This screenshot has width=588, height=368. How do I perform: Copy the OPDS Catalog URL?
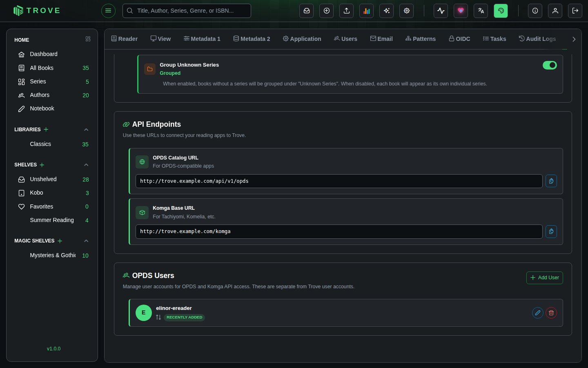(551, 181)
